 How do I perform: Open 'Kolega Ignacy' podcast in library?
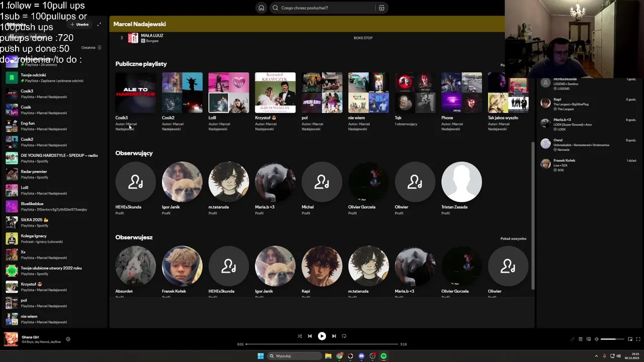point(55,238)
